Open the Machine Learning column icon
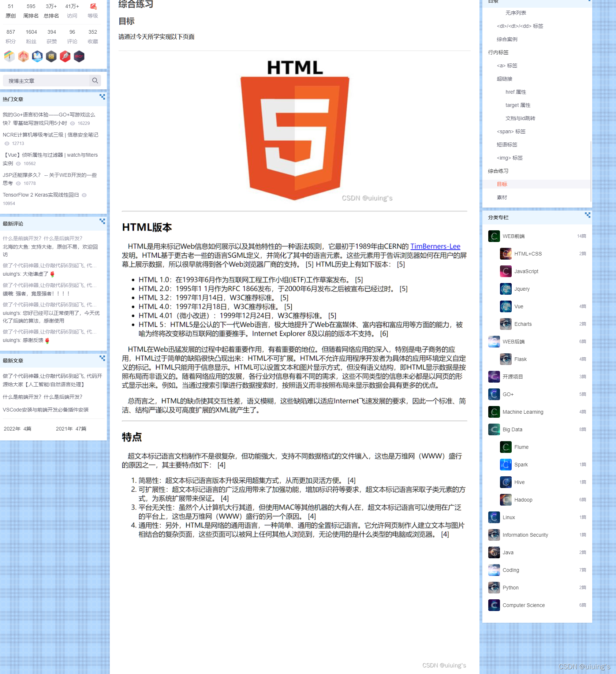Screen dimensions: 616x674 [494, 412]
